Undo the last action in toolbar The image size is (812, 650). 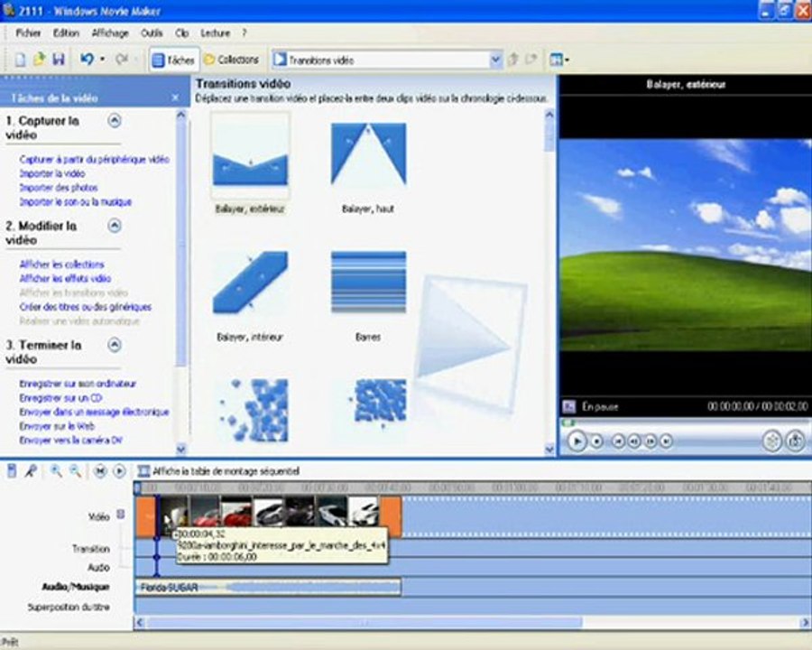click(87, 60)
